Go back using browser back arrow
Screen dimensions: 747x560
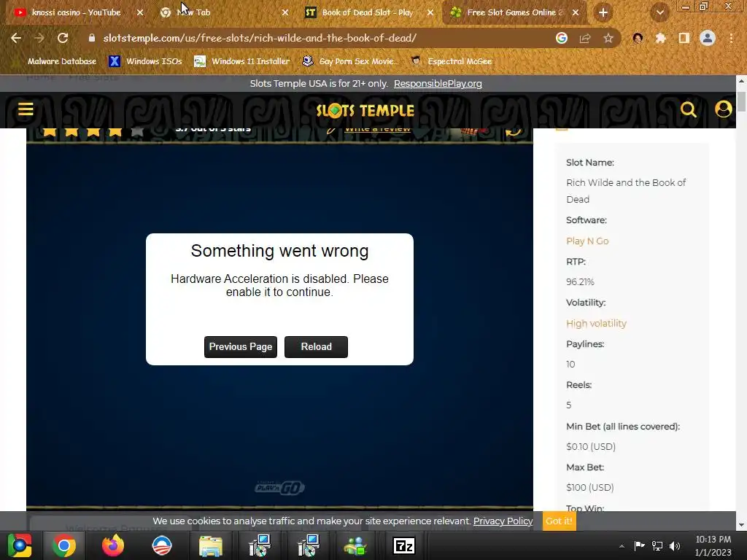16,38
